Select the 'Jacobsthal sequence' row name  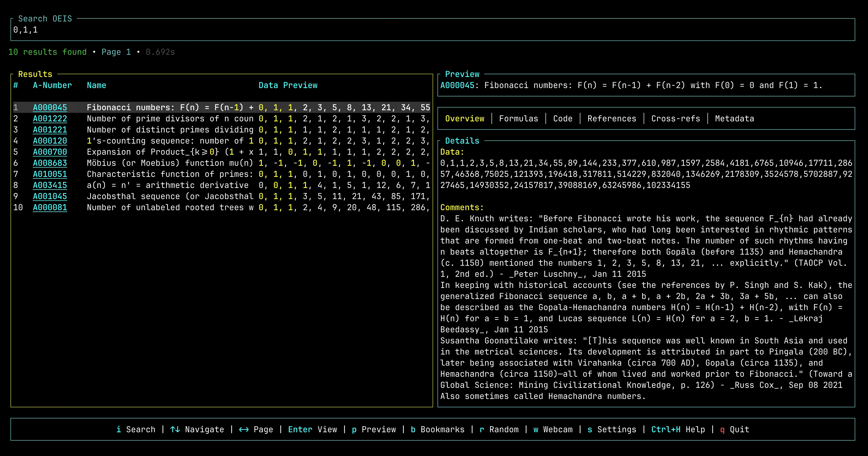tap(170, 196)
